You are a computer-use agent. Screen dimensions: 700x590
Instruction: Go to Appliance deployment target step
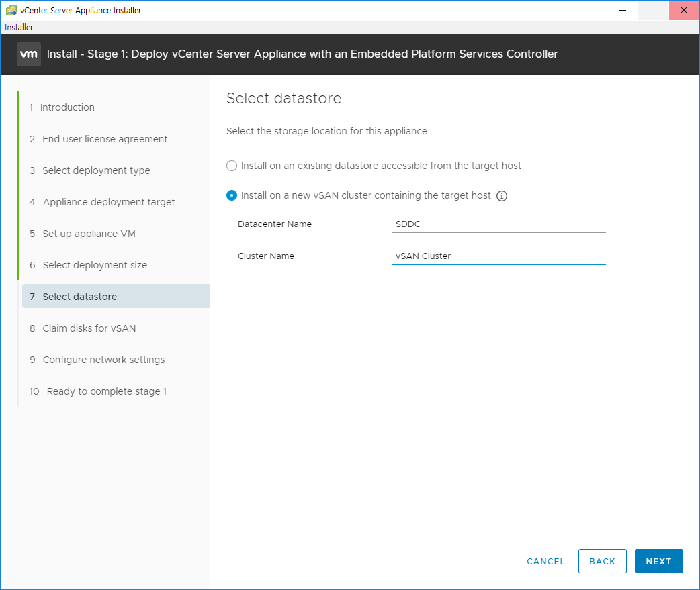[x=102, y=202]
